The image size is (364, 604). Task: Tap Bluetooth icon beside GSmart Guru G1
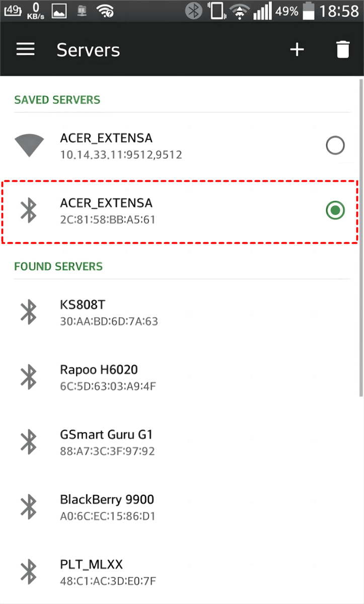tap(29, 442)
